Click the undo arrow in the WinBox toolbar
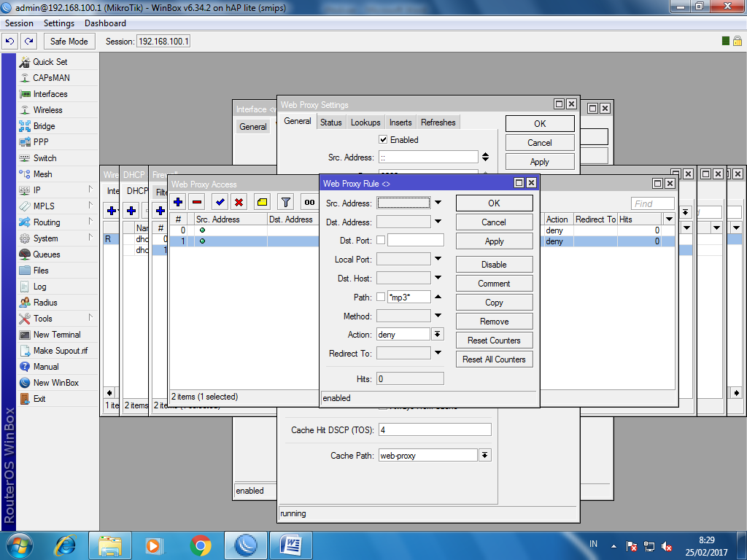Screen dimensions: 747x560 (10, 42)
